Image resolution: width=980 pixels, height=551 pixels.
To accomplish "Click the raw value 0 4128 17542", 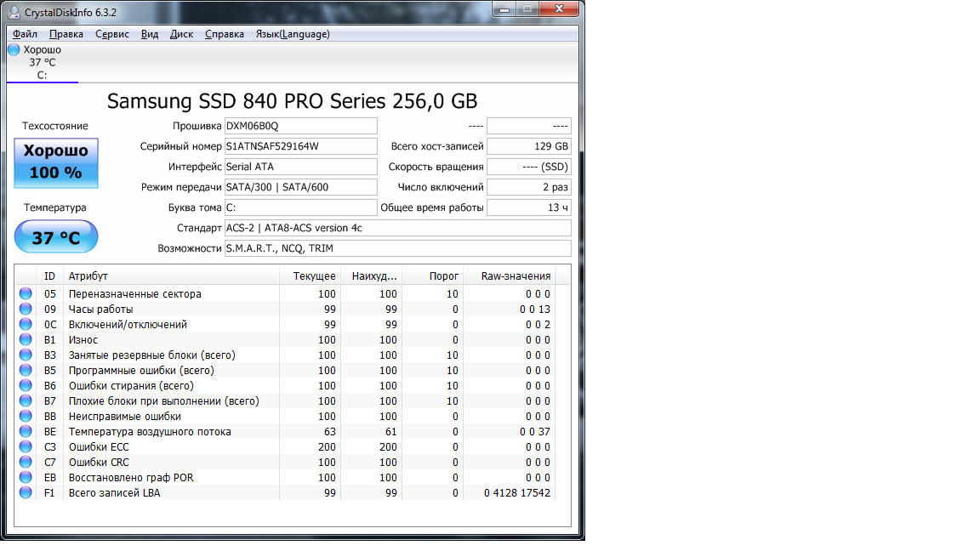I will (517, 493).
